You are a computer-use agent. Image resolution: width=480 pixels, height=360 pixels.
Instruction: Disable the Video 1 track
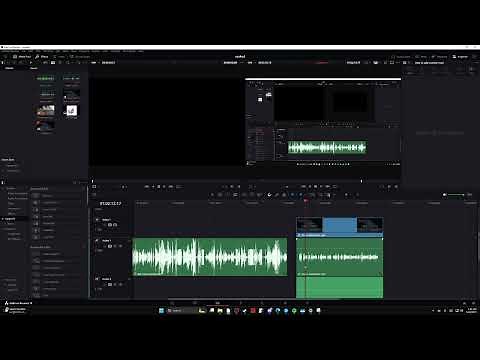(x=115, y=225)
